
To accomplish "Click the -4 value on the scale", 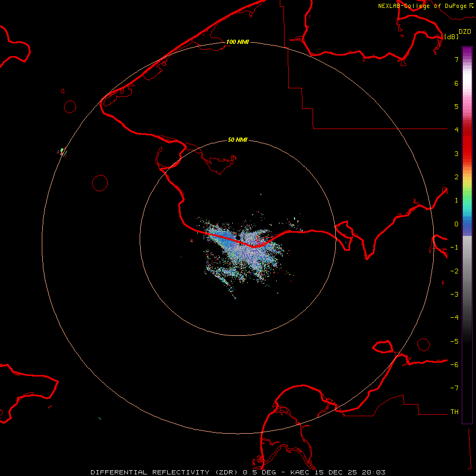I will tap(454, 318).
